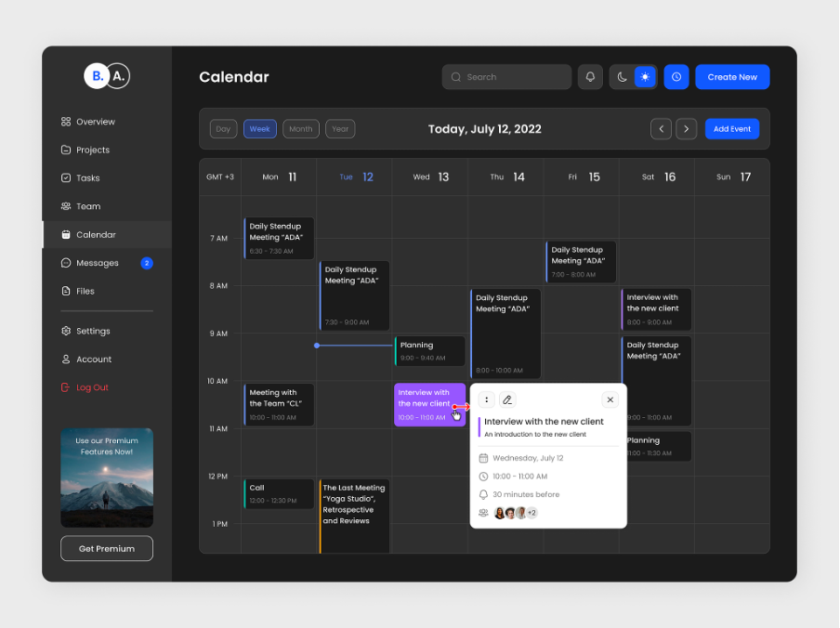Click the clock time icon in popup

[x=483, y=476]
